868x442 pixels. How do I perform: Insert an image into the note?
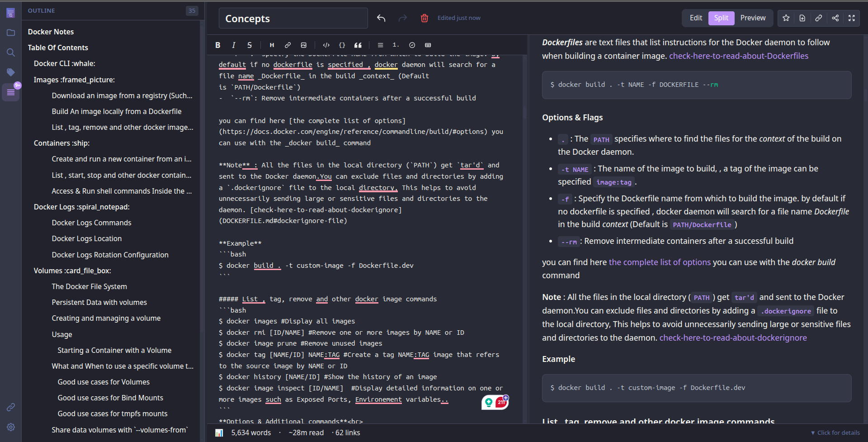pos(303,45)
